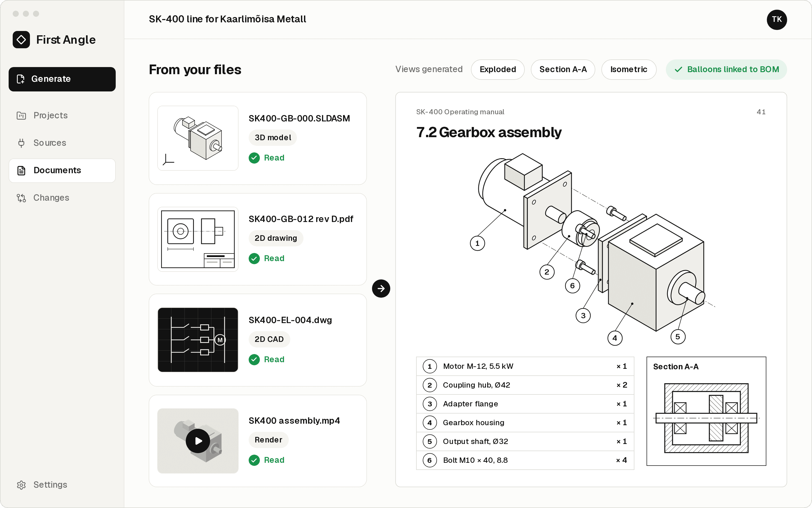Click BOM row Coupling hub, Ø42
Image resolution: width=812 pixels, height=508 pixels.
[x=525, y=385]
